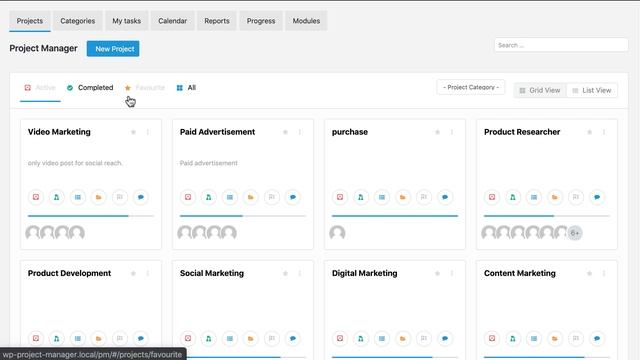The image size is (640, 360).
Task: Open orange files folder icon in Paid Advertisement
Action: (x=251, y=197)
